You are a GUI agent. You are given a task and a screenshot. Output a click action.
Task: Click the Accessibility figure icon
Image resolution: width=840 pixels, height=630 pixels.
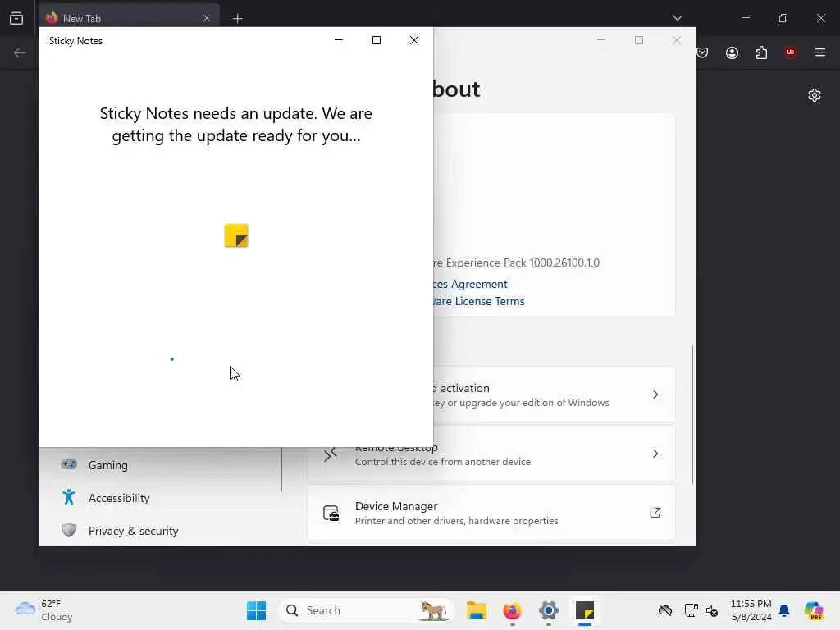69,498
